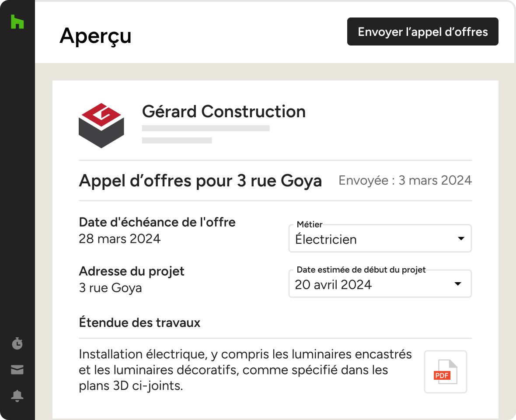
Task: Click the Gérard Construction company name
Action: pos(224,112)
